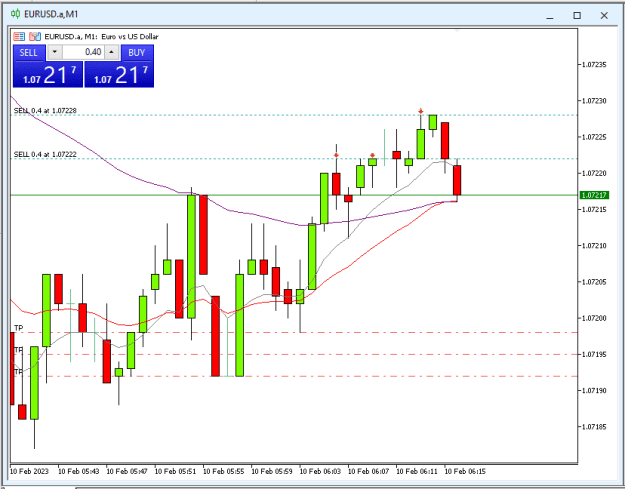This screenshot has width=625, height=489.
Task: Click the 10 Feb 05:43 time label
Action: (79, 471)
